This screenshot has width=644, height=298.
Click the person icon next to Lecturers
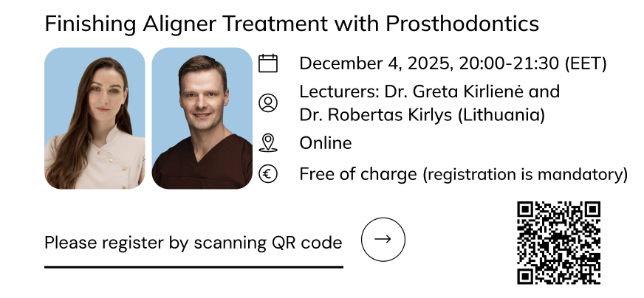pos(268,103)
